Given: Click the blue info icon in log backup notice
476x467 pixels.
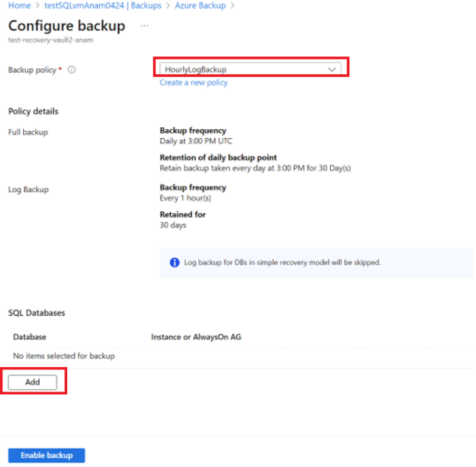Looking at the screenshot, I should click(174, 262).
